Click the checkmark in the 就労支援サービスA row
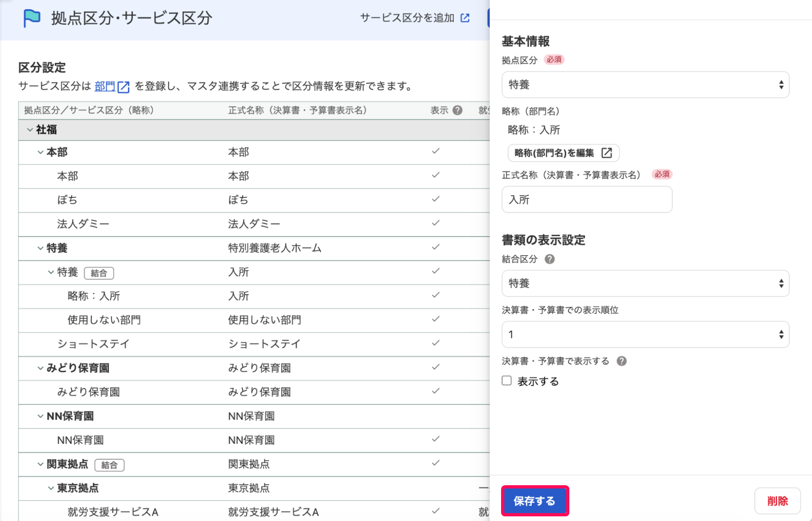Screen dimensions: 812x521 point(436,511)
